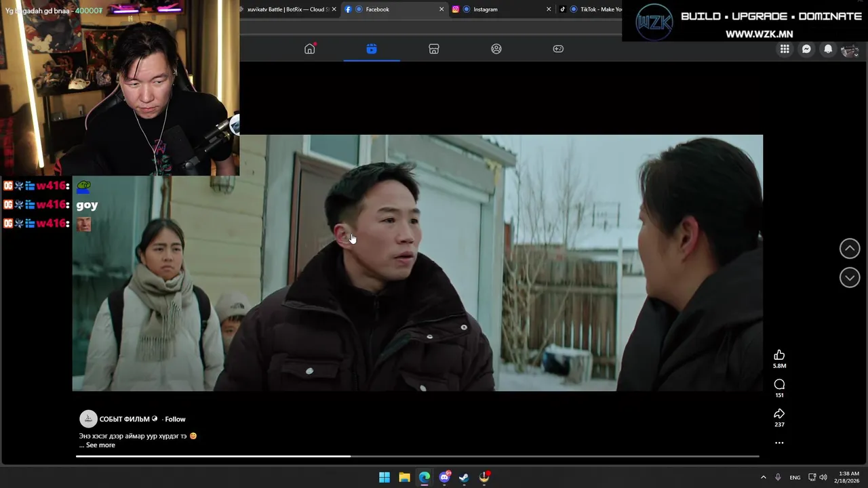Close the Instagram browser tab
Screen dimensions: 868x488
click(x=549, y=9)
